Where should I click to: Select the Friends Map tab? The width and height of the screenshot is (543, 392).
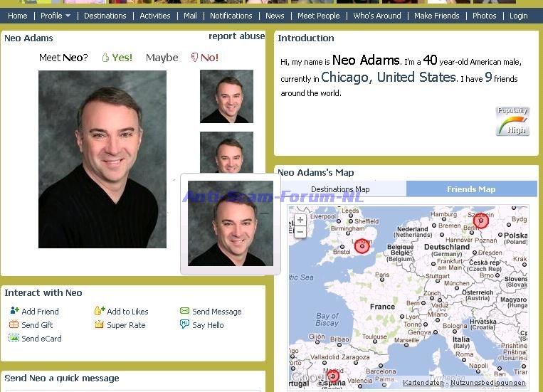471,189
